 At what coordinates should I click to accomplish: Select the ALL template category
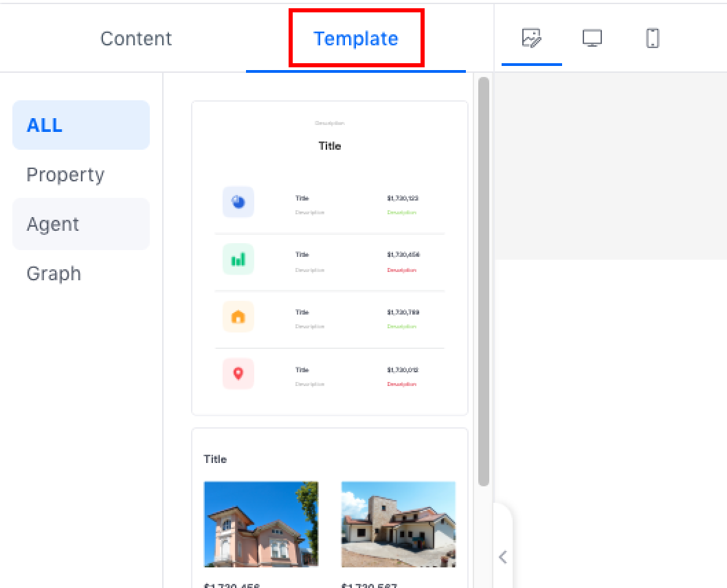click(80, 125)
